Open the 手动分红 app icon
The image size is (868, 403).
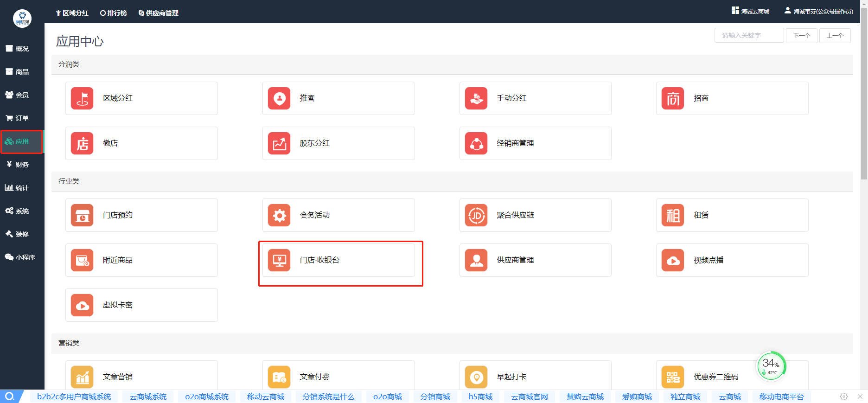pyautogui.click(x=476, y=98)
